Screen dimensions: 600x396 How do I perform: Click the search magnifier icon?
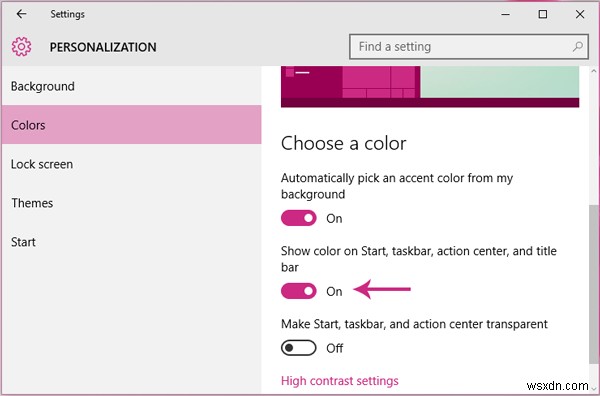click(x=577, y=47)
